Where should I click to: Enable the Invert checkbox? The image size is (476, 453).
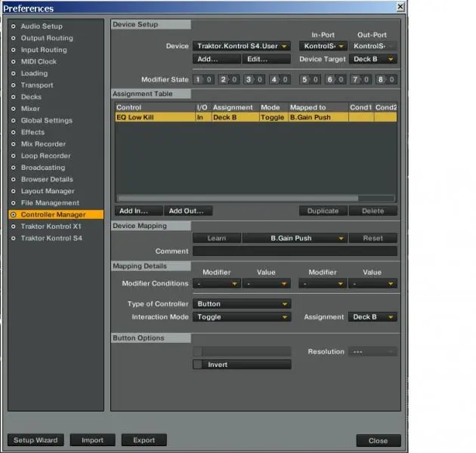point(198,365)
